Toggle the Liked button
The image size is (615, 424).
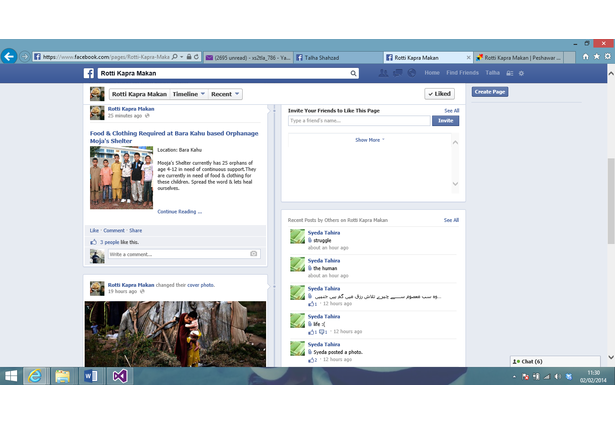coord(439,94)
